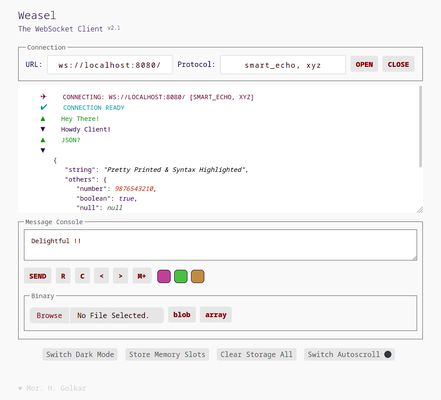The width and height of the screenshot is (441, 400).
Task: Select the orange memory slot swatch
Action: 198,276
